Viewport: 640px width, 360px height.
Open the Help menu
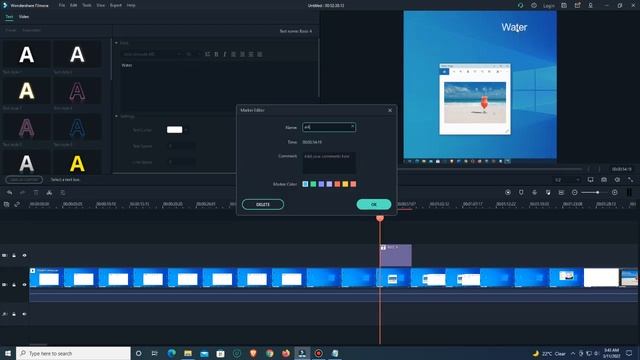(x=131, y=5)
